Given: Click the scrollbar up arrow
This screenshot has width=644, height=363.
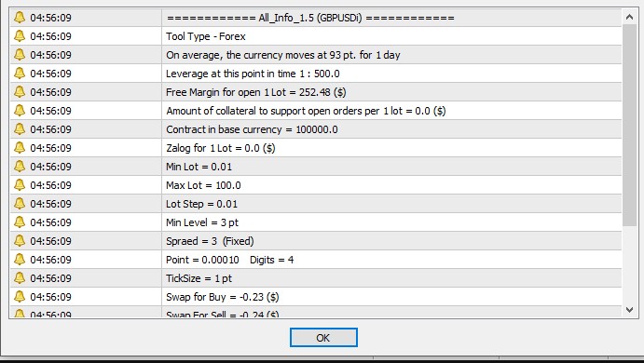Looking at the screenshot, I should (629, 17).
